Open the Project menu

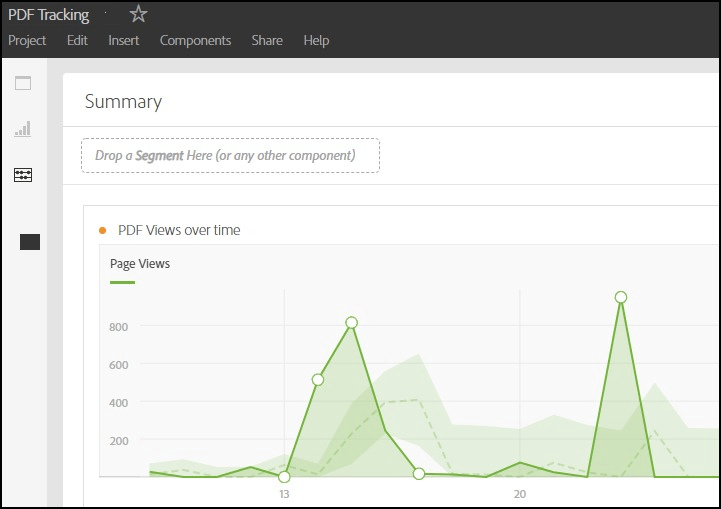27,40
